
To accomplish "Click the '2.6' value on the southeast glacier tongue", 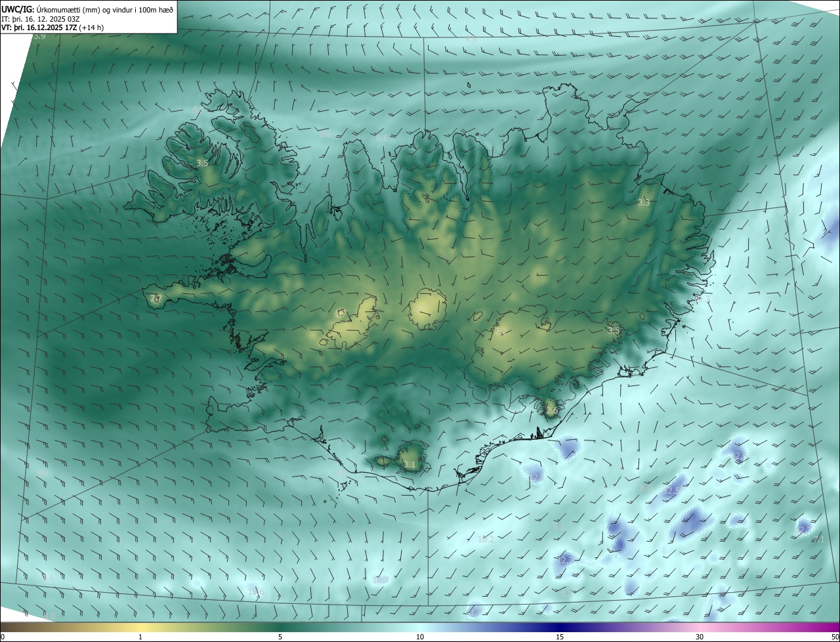I will pos(552,411).
